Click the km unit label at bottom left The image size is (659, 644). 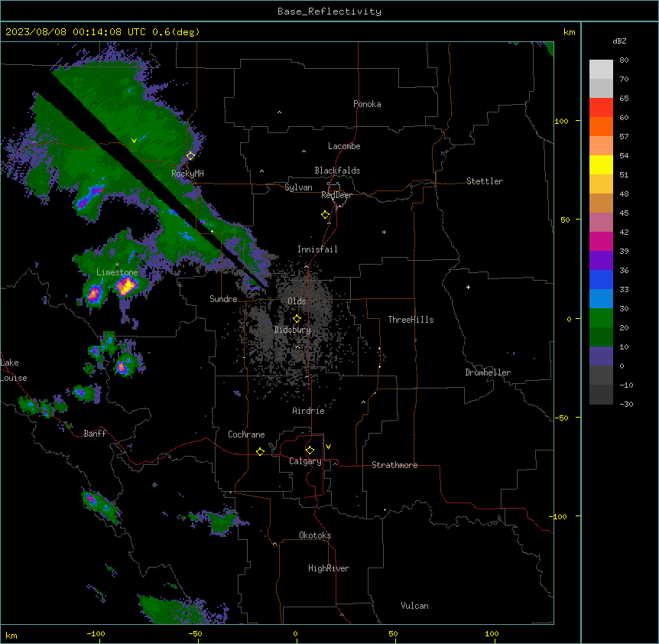coord(11,635)
